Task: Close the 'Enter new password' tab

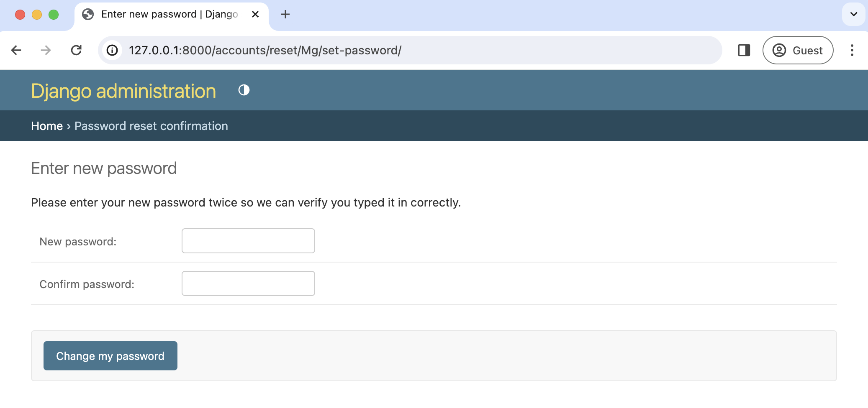Action: (255, 15)
